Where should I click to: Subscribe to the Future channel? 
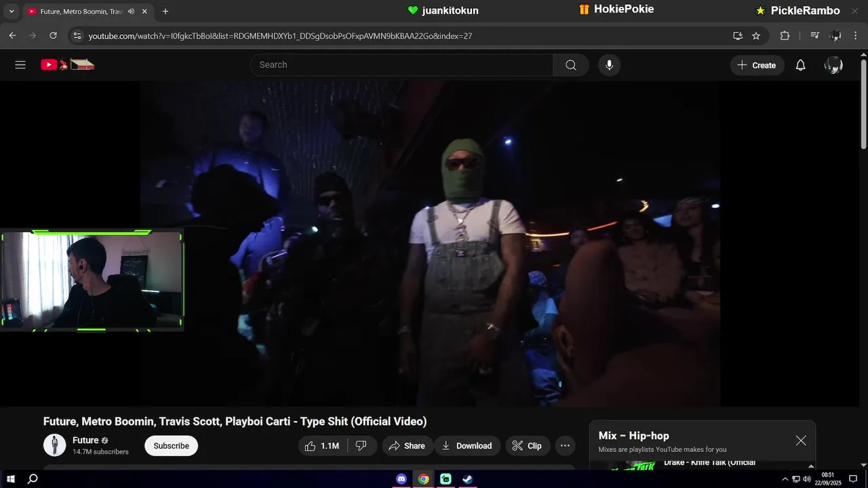171,446
